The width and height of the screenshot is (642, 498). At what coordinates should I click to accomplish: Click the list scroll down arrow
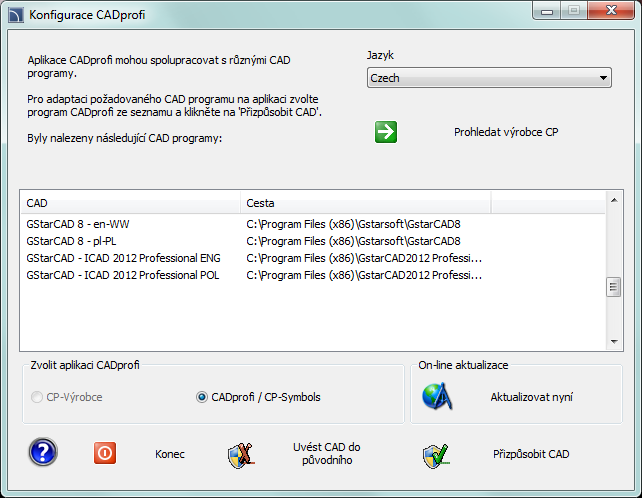coord(614,342)
